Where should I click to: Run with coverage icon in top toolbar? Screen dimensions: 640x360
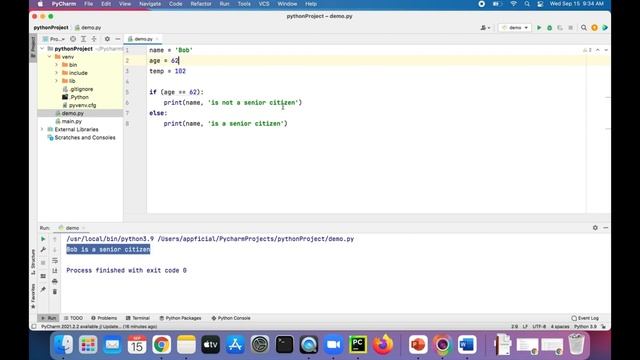coord(560,28)
